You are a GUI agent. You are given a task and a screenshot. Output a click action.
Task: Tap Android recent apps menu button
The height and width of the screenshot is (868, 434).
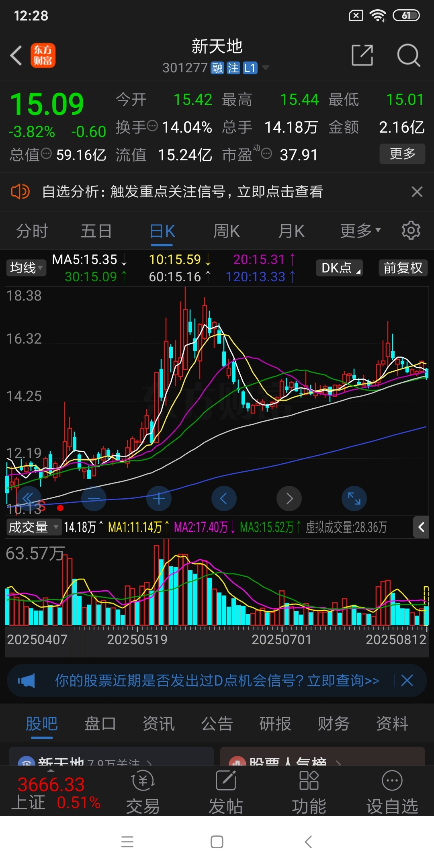click(127, 842)
